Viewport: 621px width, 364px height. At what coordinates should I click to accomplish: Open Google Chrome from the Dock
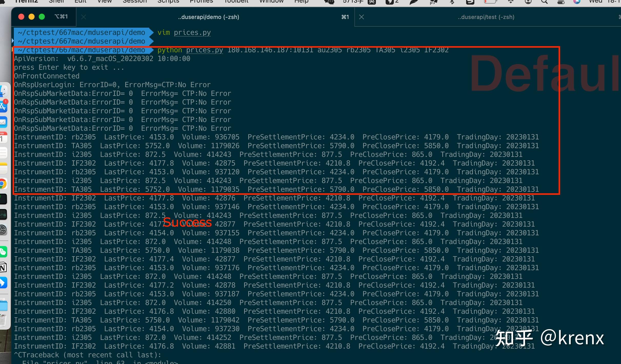(3, 184)
